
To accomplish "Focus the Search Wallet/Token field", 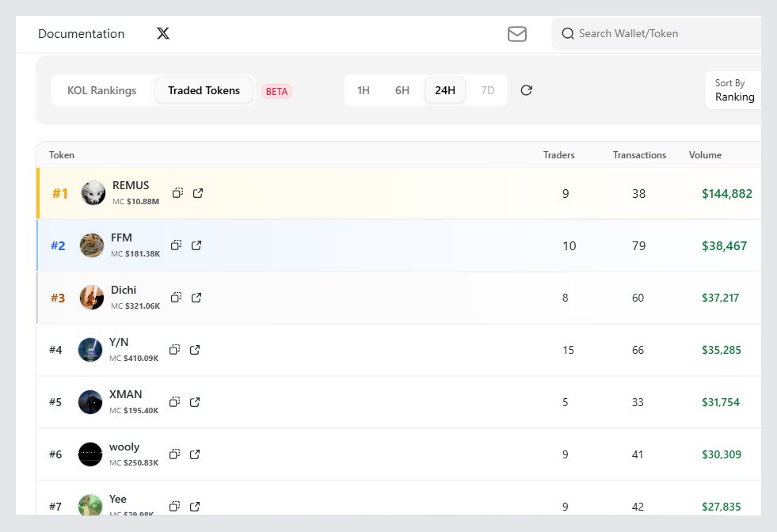I will [x=657, y=34].
